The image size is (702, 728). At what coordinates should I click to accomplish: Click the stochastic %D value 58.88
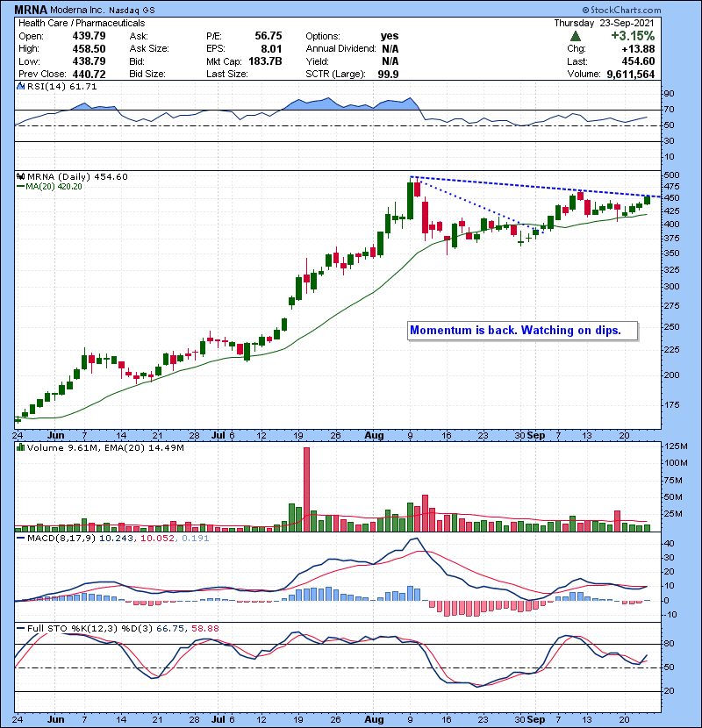pos(204,628)
